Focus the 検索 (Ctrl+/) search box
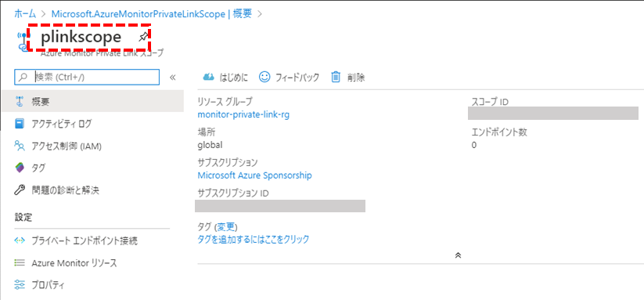 click(x=87, y=77)
